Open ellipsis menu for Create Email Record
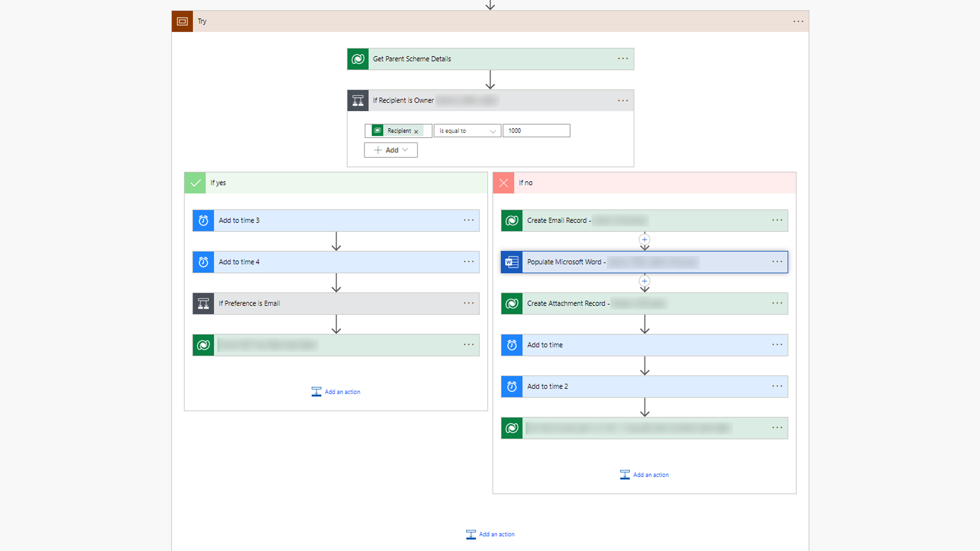This screenshot has height=551, width=980. click(777, 220)
